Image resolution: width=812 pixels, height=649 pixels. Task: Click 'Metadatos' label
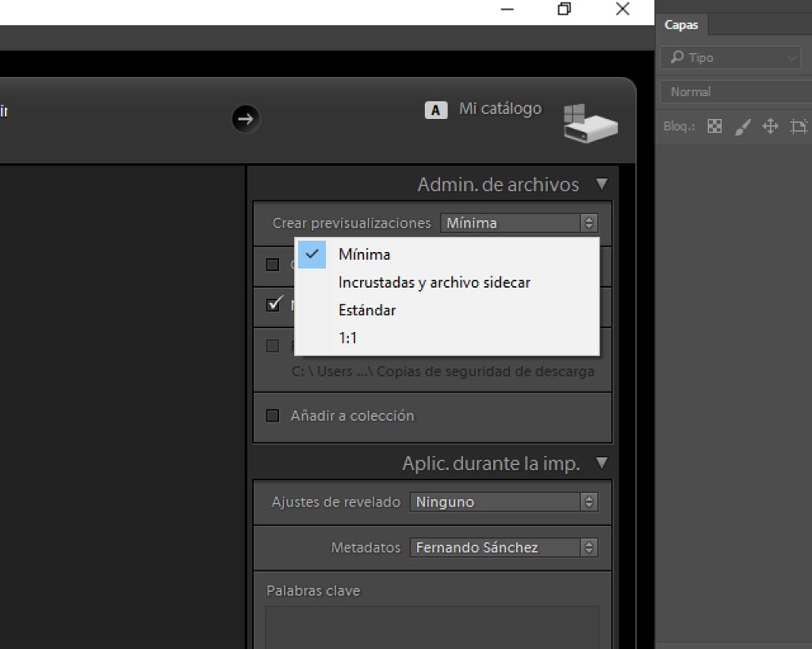coord(366,548)
